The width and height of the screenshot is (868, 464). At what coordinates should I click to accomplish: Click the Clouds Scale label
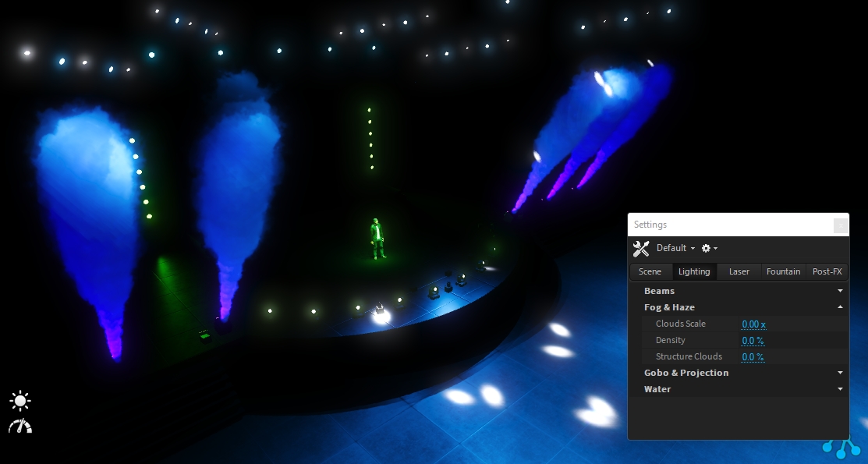point(680,324)
